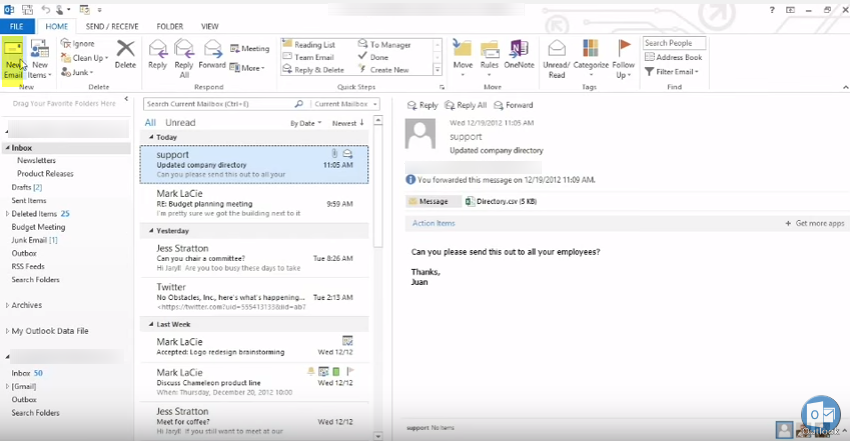Open the Directory.csv attachment

coord(501,201)
